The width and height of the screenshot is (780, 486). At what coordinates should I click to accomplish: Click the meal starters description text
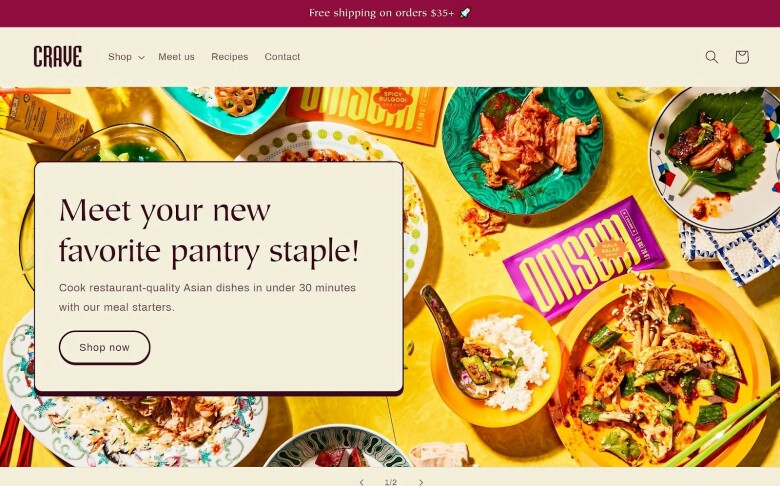pos(207,297)
